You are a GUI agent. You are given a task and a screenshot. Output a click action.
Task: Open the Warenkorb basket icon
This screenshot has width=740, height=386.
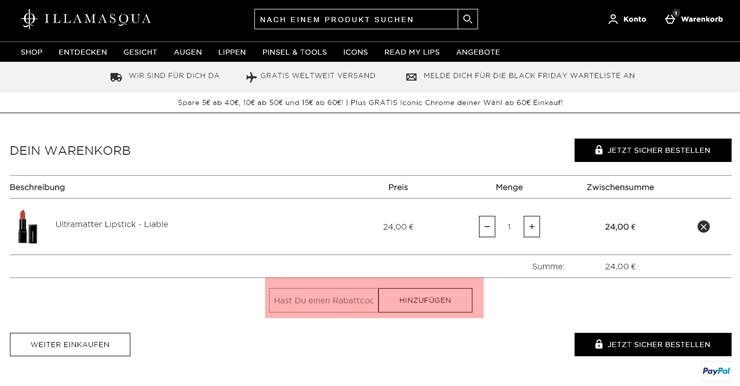(x=671, y=18)
